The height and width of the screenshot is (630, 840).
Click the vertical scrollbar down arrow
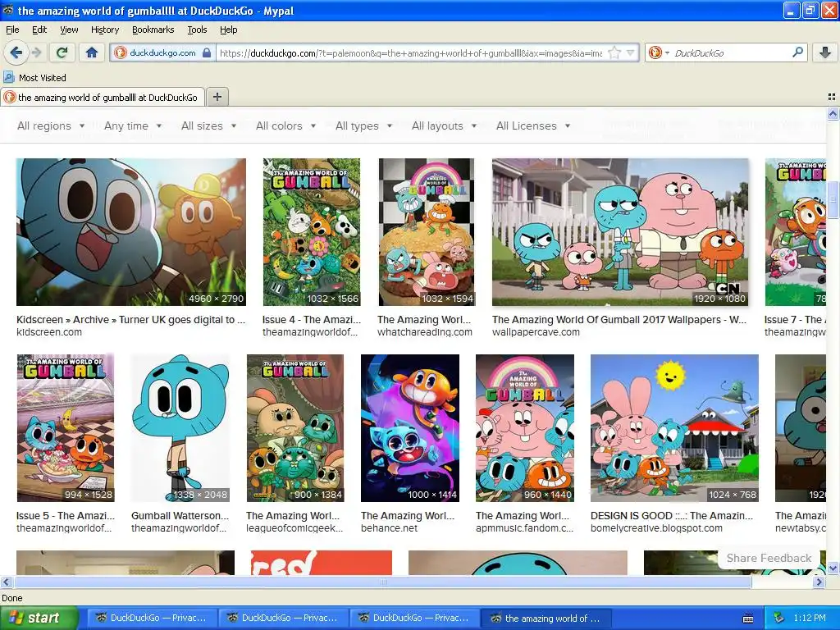833,568
